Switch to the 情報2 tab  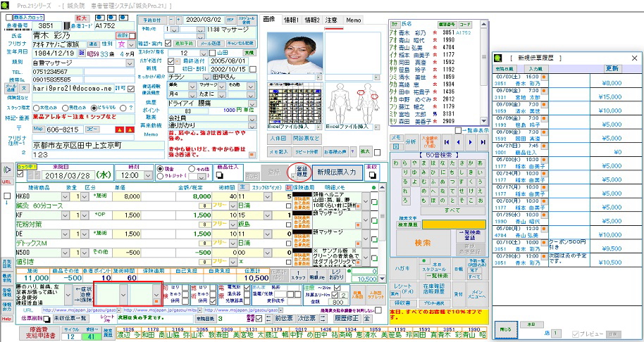click(312, 20)
